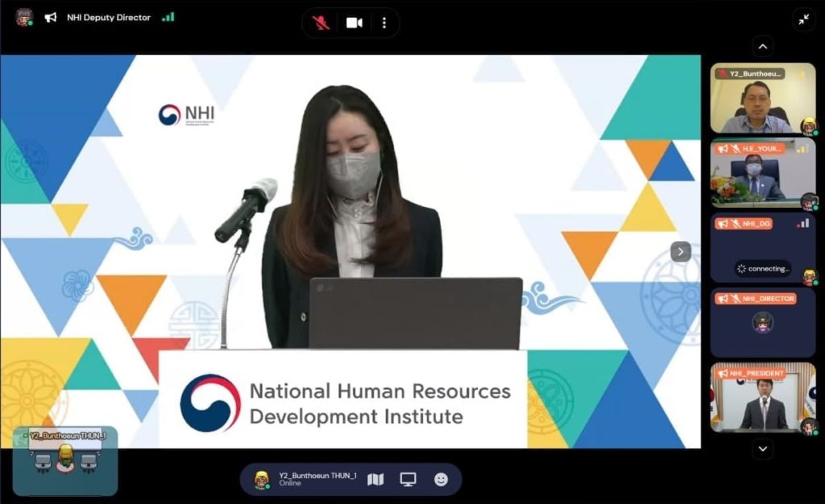Click the signal bars on the H.E_YOUK tile
825x504 pixels.
click(x=802, y=149)
